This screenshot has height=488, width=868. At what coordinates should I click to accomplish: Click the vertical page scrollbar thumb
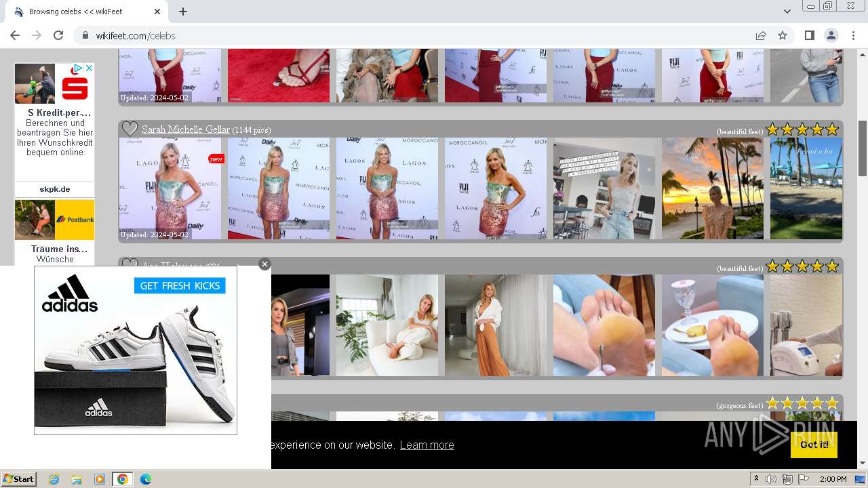tap(863, 148)
